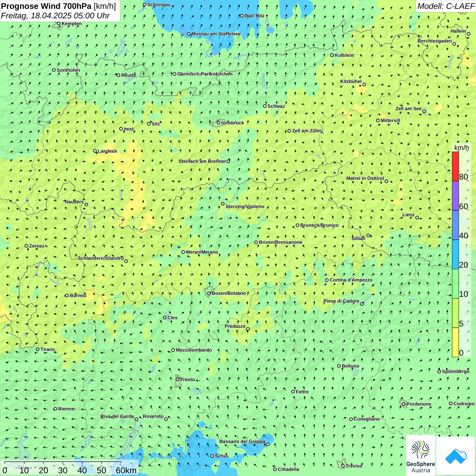
Task: Click the 'Mittersill' label
Action: click(x=390, y=120)
